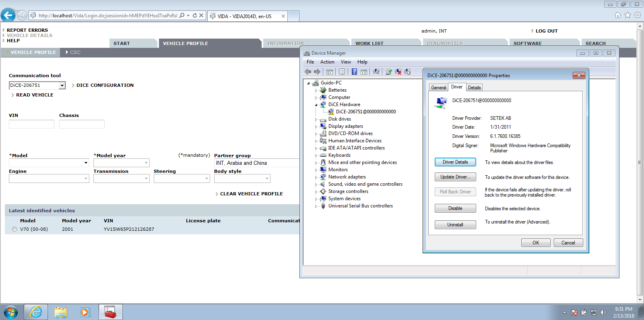
Task: Click Disable button in Driver tab
Action: pyautogui.click(x=455, y=208)
